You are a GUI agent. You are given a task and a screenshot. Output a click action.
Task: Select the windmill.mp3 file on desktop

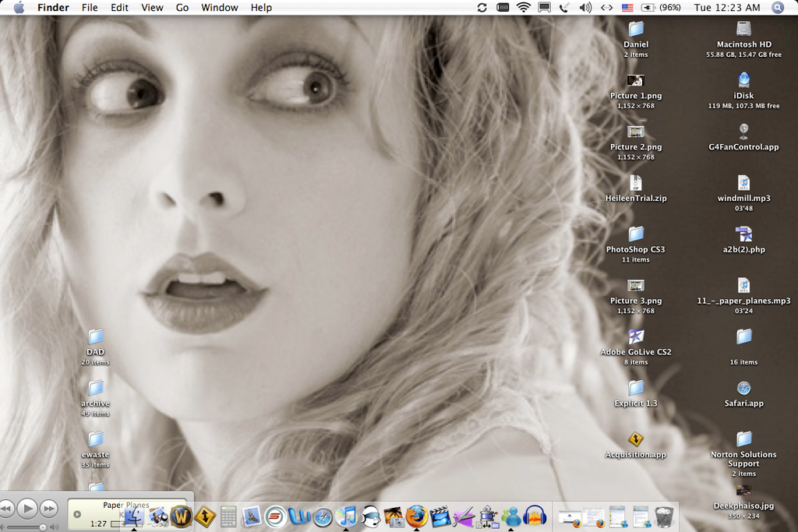[x=743, y=183]
